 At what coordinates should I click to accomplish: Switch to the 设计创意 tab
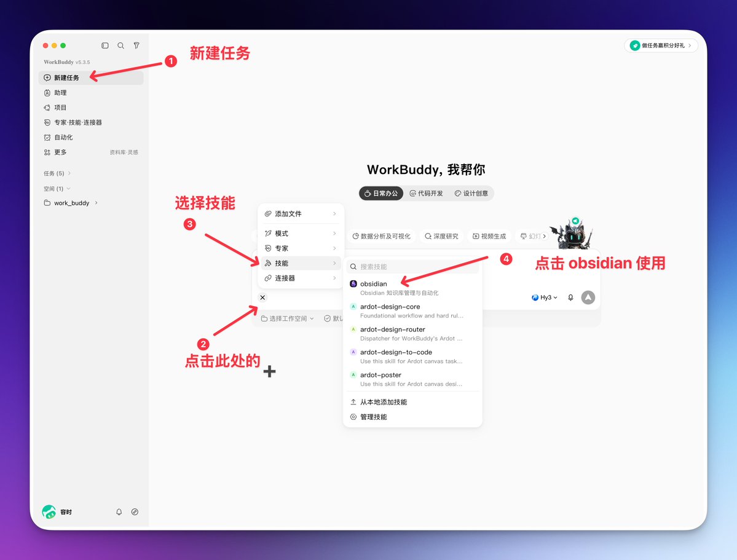(x=471, y=193)
